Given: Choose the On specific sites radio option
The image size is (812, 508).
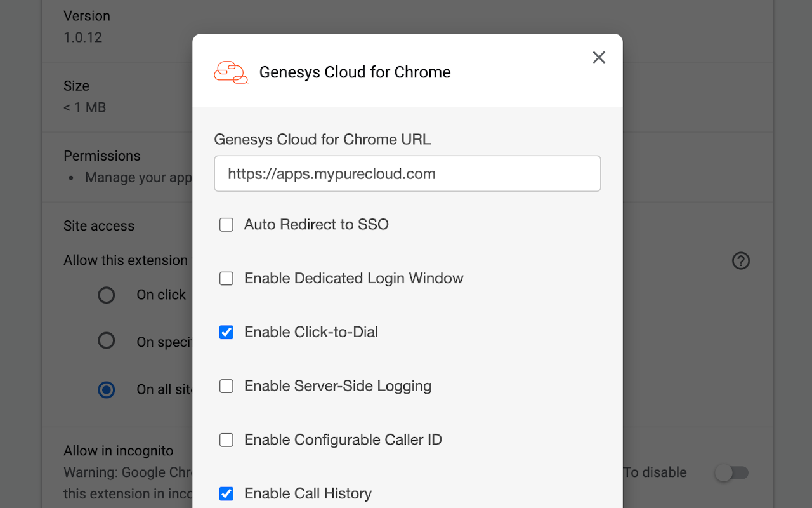Looking at the screenshot, I should coord(107,340).
